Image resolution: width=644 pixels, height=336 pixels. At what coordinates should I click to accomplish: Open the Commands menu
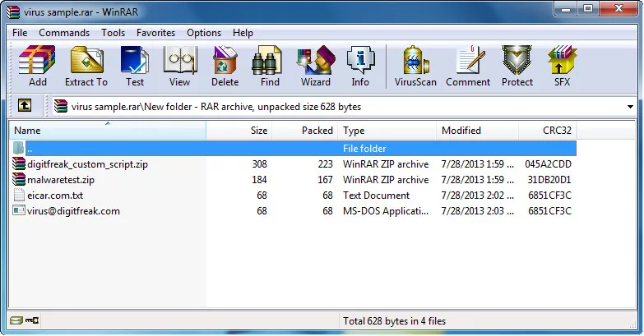pyautogui.click(x=64, y=32)
